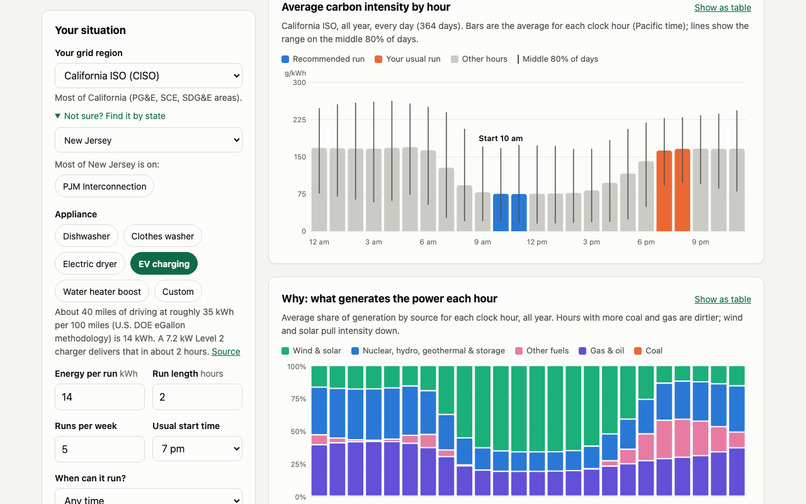Click the blue Nuclear, hydro, geothermal & storage swatch

(355, 351)
